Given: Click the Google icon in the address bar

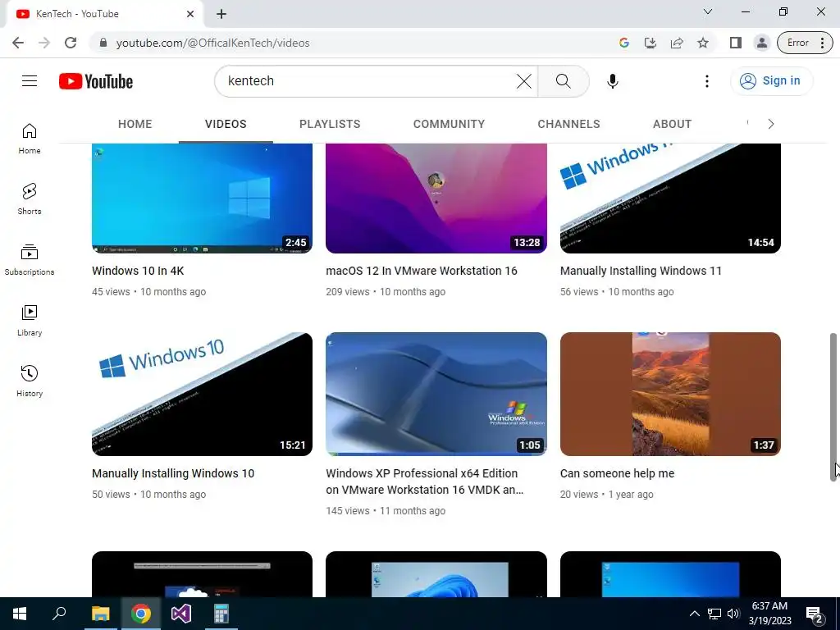Looking at the screenshot, I should (x=624, y=43).
